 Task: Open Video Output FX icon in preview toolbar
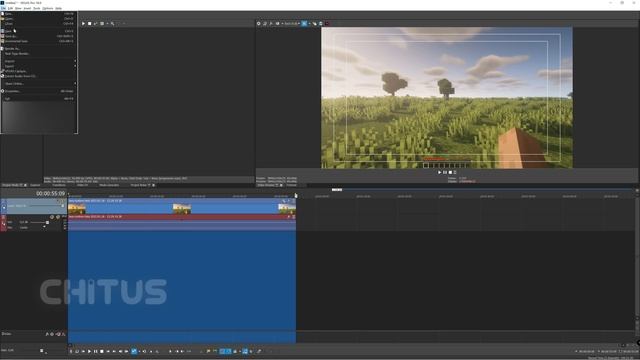[x=271, y=24]
